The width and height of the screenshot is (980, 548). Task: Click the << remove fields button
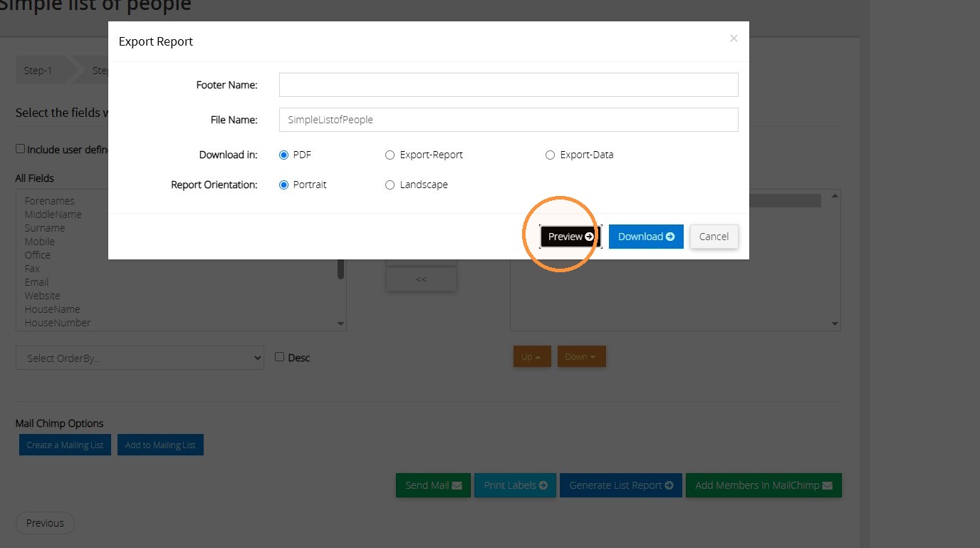[421, 279]
